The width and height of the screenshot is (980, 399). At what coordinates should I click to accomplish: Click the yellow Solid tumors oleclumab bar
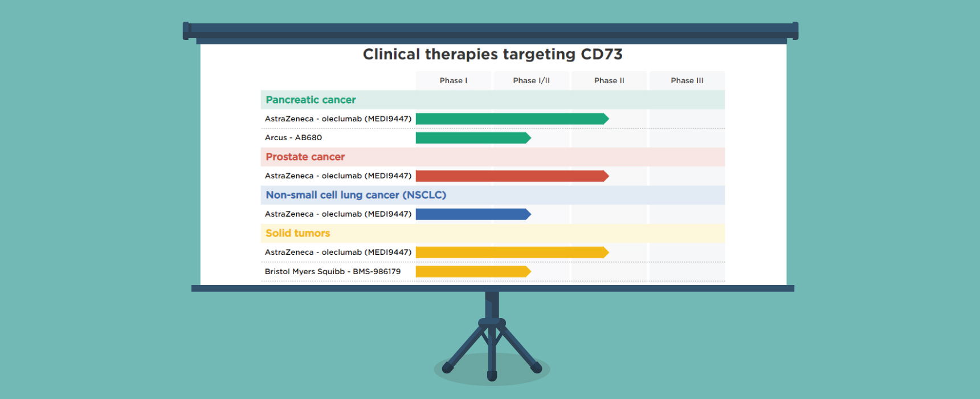pos(512,252)
